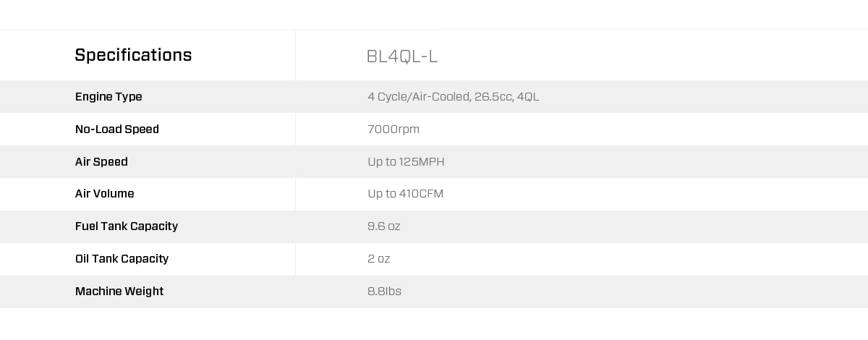Image resolution: width=868 pixels, height=340 pixels.
Task: Select the 9.6 oz fuel value
Action: [x=383, y=226]
